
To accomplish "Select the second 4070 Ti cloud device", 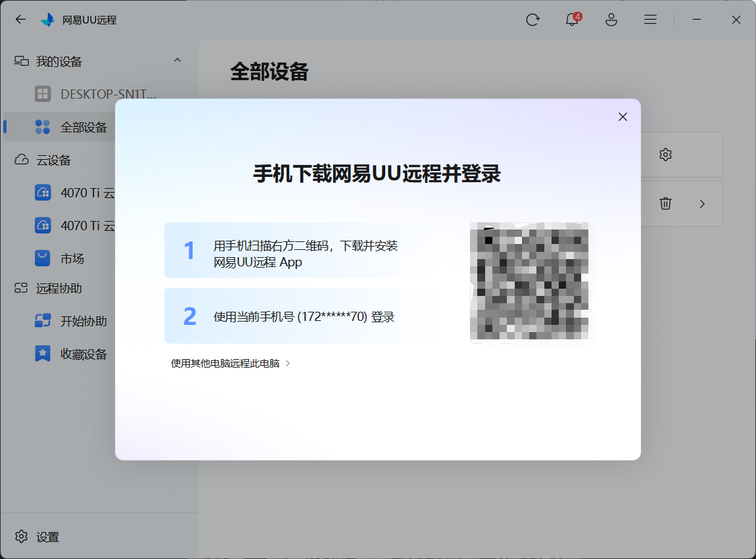I will point(87,226).
